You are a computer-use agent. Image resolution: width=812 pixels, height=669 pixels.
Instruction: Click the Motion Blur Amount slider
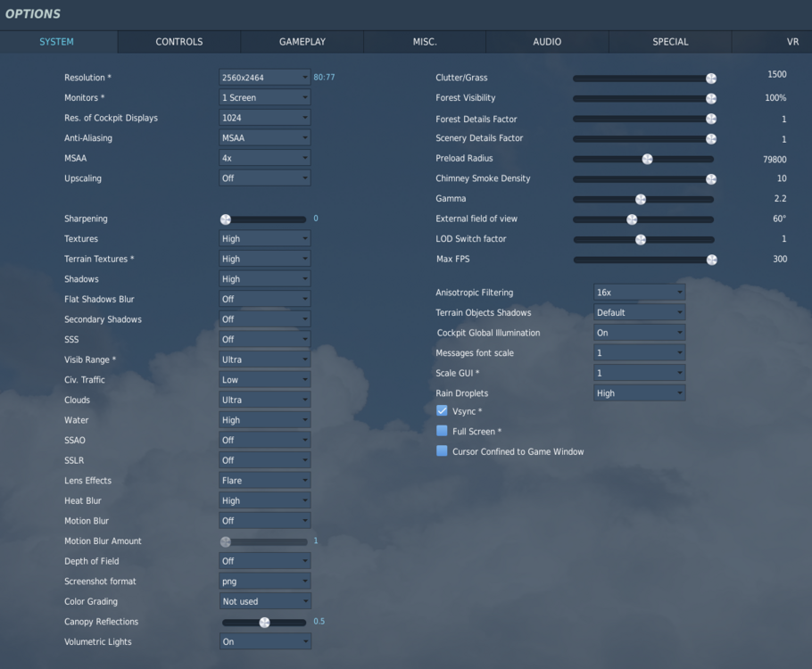(264, 541)
